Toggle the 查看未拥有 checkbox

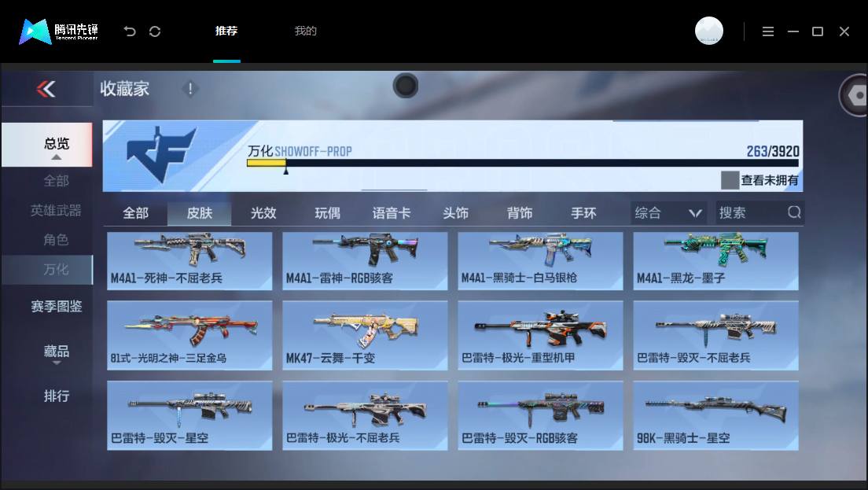point(730,180)
